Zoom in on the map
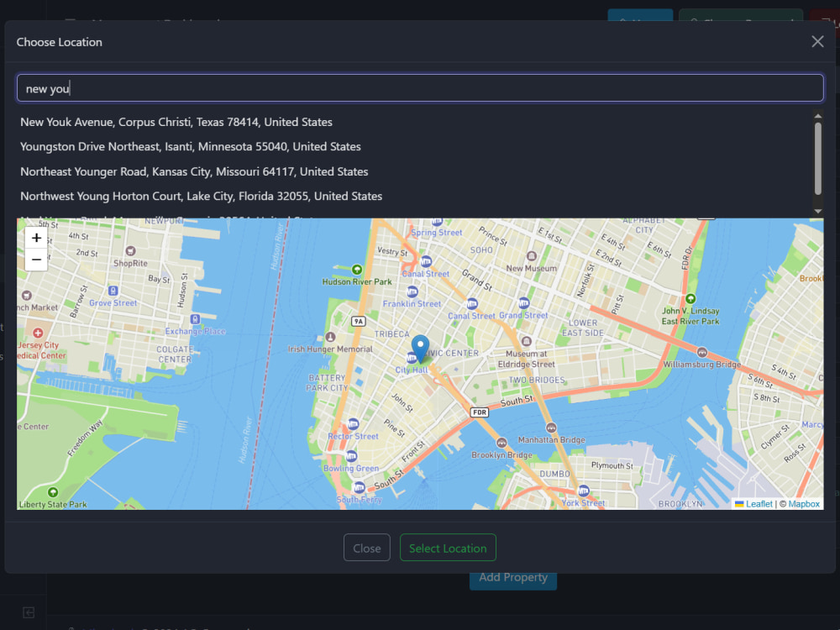This screenshot has width=840, height=630. [36, 238]
